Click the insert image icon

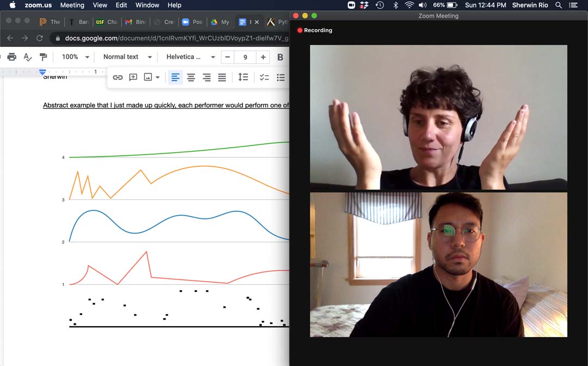[148, 77]
